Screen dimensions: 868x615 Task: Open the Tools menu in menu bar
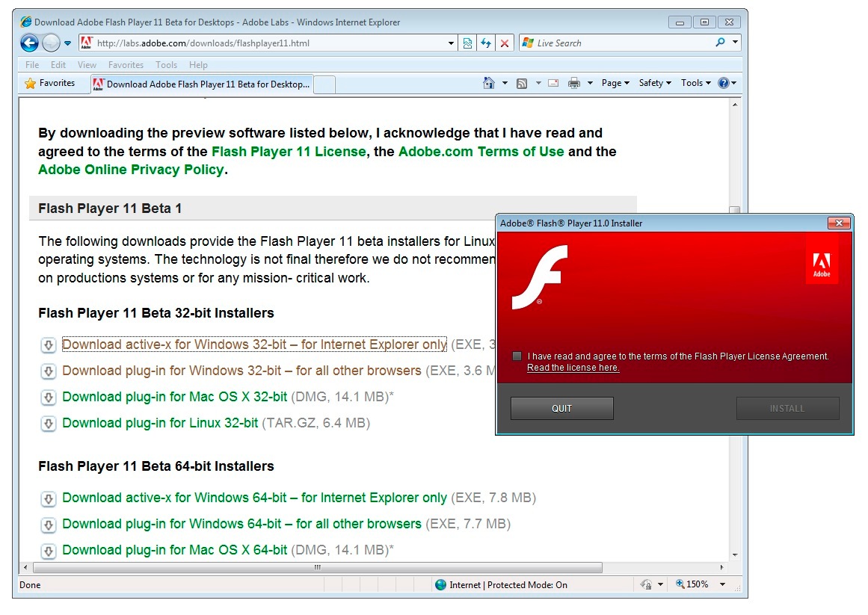pyautogui.click(x=166, y=65)
